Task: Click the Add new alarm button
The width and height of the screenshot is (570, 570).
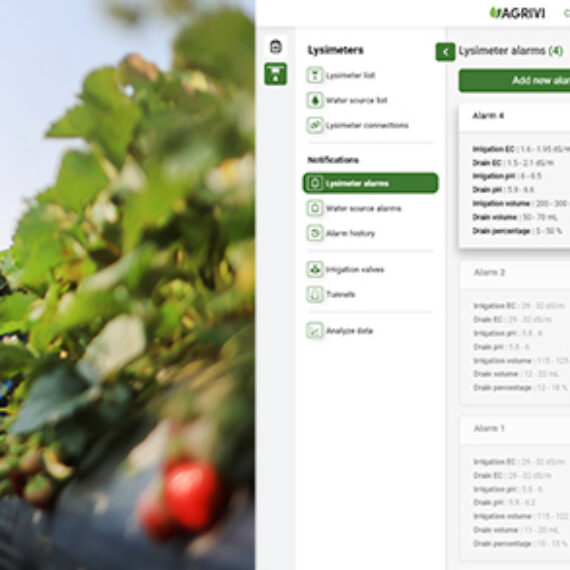Action: point(514,80)
